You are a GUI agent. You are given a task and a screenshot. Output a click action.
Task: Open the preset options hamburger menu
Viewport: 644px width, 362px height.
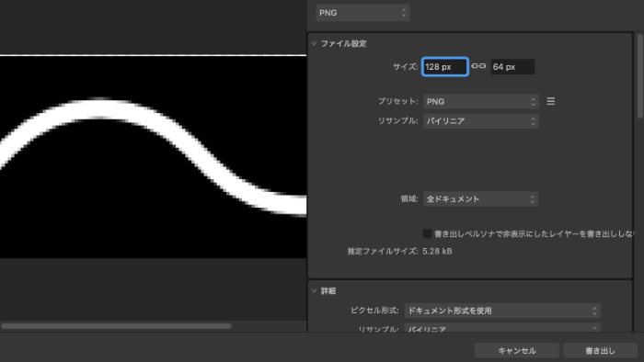pos(551,101)
